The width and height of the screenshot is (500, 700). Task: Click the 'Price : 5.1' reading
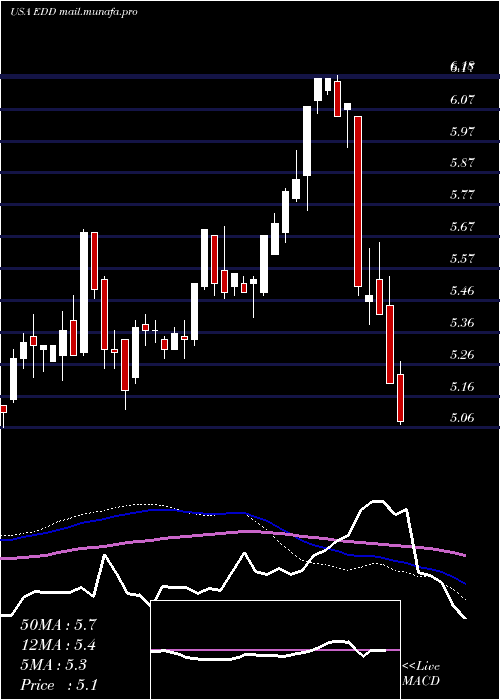[58, 685]
